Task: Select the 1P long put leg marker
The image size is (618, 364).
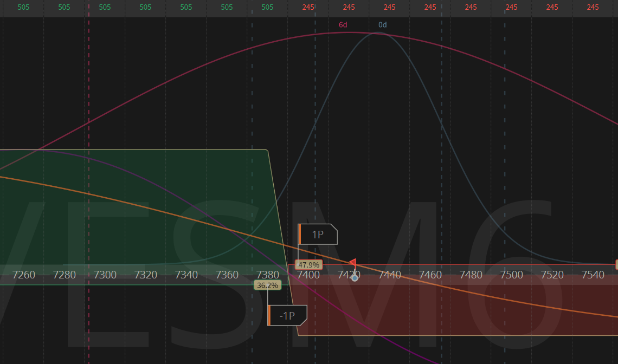Action: [x=318, y=235]
